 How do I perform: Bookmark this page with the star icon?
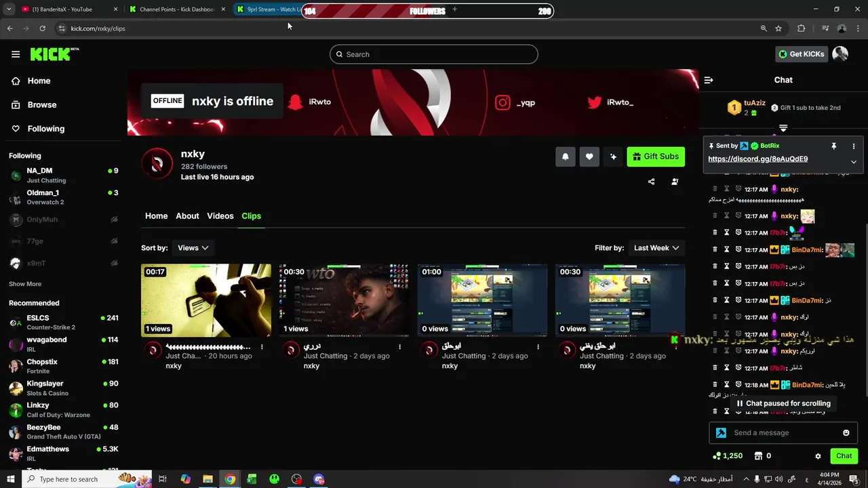(778, 28)
